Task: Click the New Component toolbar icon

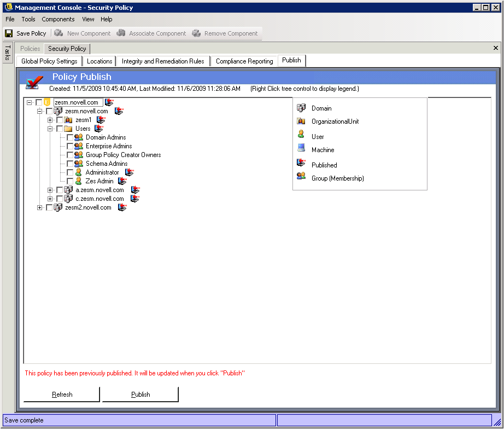Action: coord(58,33)
